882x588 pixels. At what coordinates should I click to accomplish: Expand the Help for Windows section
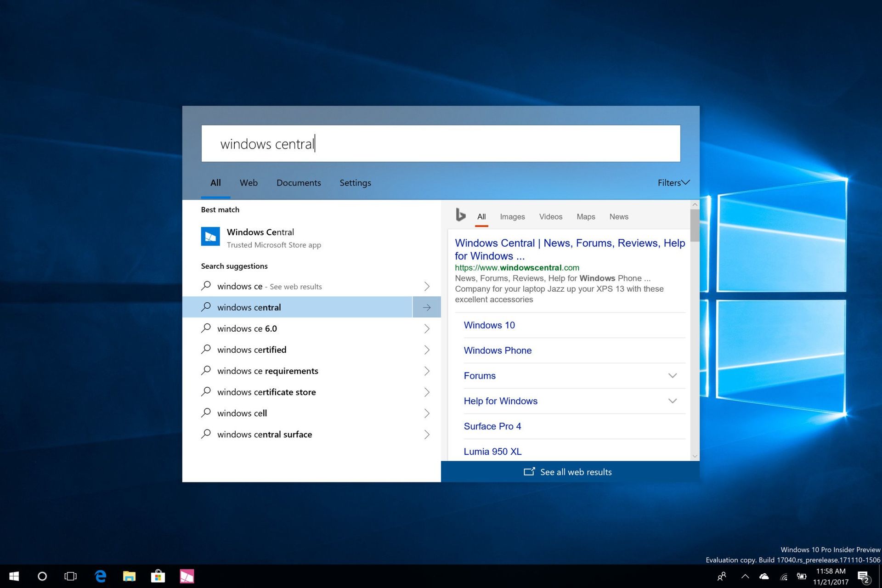(x=673, y=401)
